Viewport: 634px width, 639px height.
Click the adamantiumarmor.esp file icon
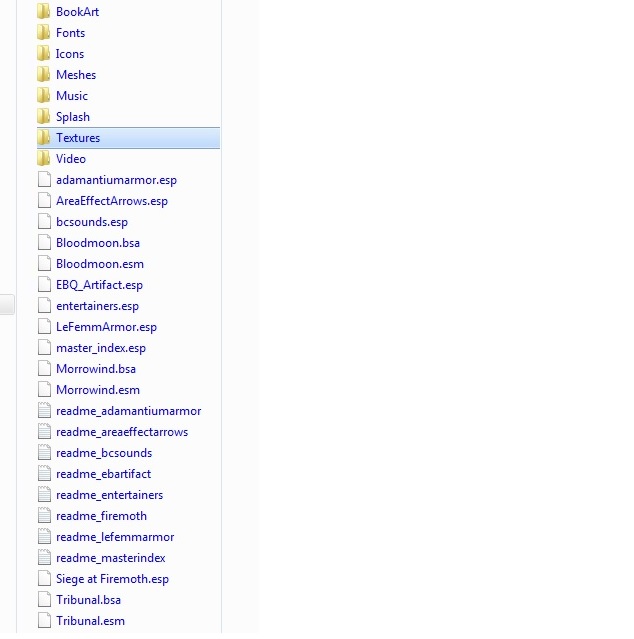44,180
